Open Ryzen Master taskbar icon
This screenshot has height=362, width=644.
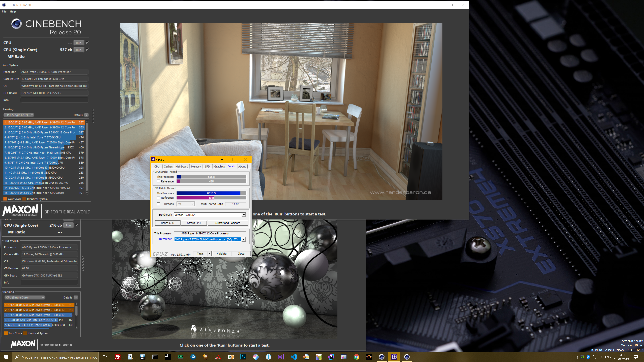(369, 357)
